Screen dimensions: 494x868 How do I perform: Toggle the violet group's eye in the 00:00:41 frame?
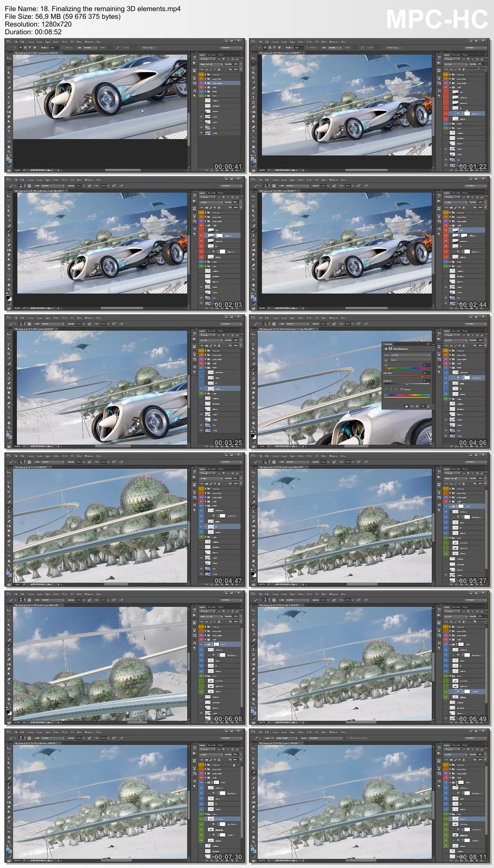click(x=201, y=83)
